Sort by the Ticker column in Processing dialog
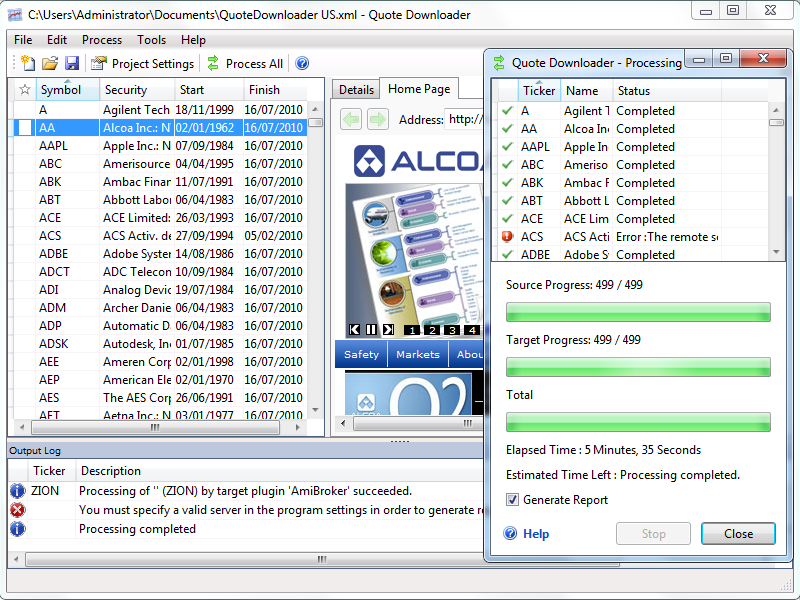Viewport: 800px width, 600px height. click(539, 91)
